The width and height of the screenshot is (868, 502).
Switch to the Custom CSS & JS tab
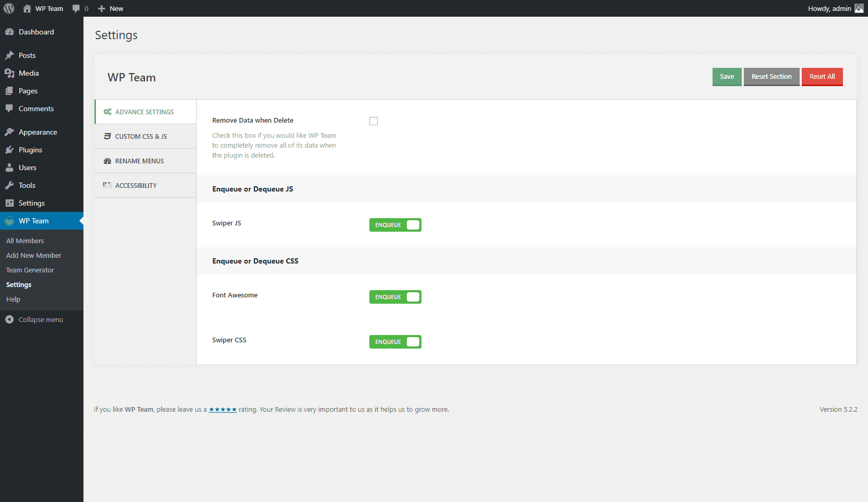(x=141, y=136)
